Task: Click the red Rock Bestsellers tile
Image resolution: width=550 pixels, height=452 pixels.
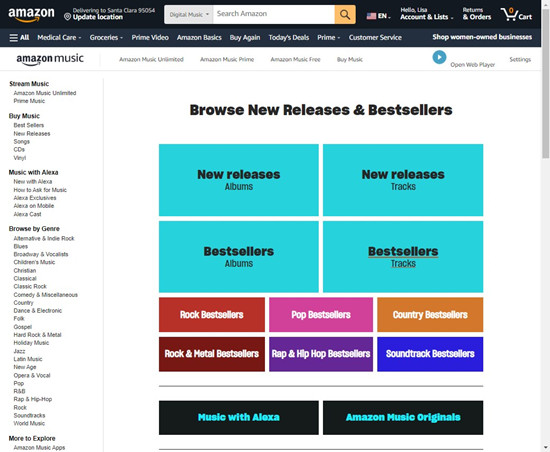Action: point(212,315)
